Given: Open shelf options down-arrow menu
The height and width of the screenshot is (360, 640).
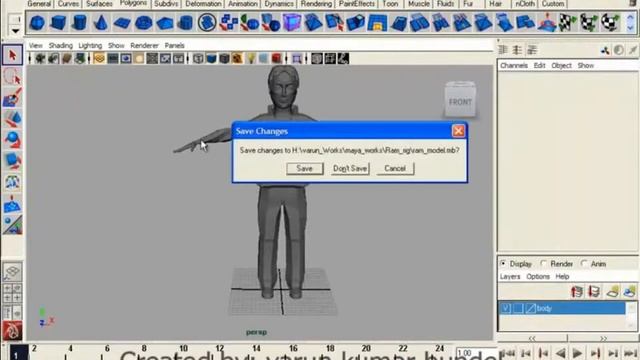Looking at the screenshot, I should pyautogui.click(x=15, y=31).
